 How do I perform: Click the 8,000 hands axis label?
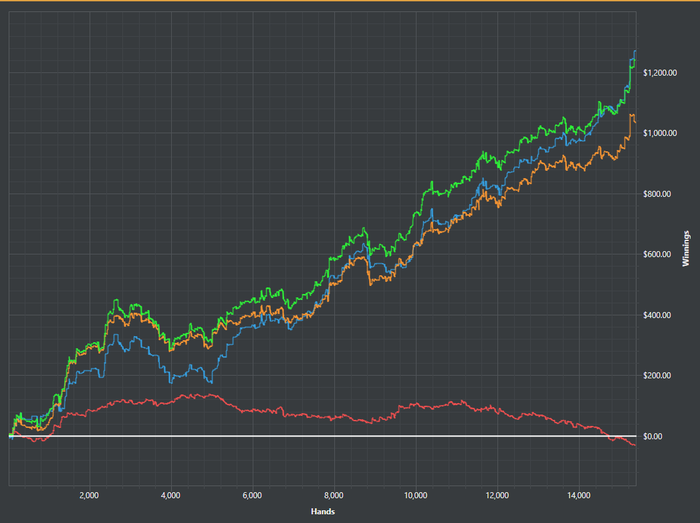point(334,495)
